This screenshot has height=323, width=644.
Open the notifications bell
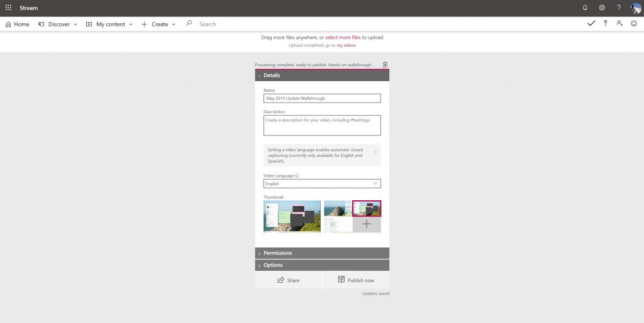click(585, 8)
